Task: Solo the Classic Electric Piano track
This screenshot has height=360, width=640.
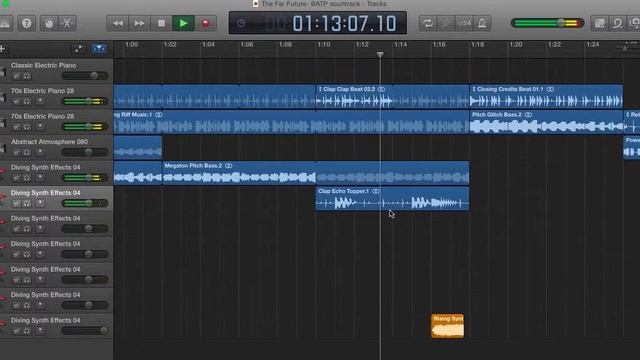Action: coord(27,76)
